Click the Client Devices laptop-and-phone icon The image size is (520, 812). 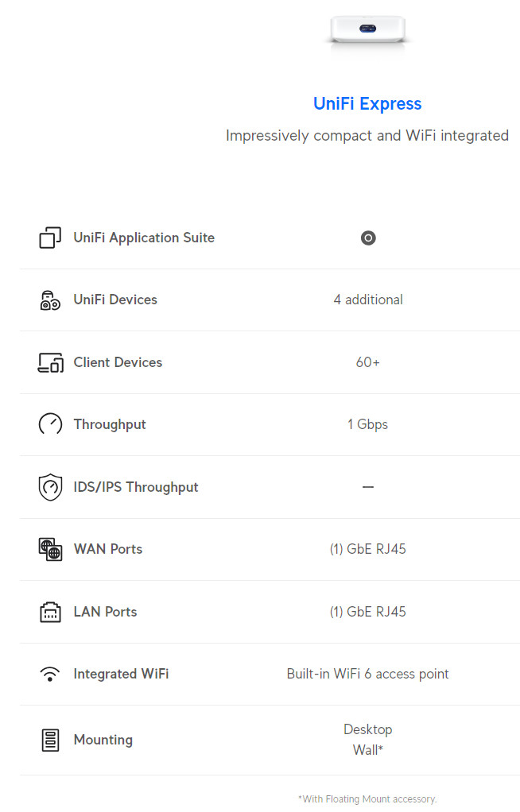(x=51, y=362)
